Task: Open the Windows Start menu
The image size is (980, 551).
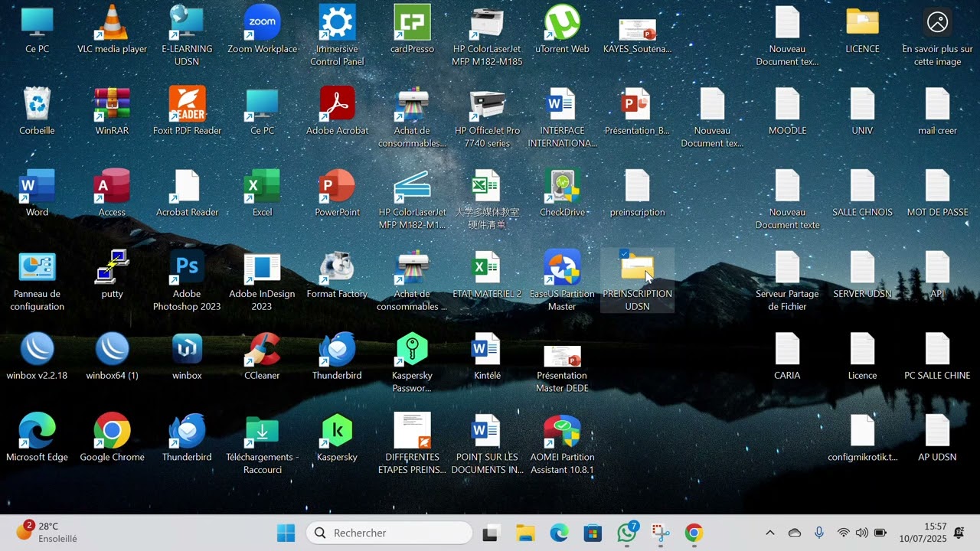Action: [x=286, y=533]
